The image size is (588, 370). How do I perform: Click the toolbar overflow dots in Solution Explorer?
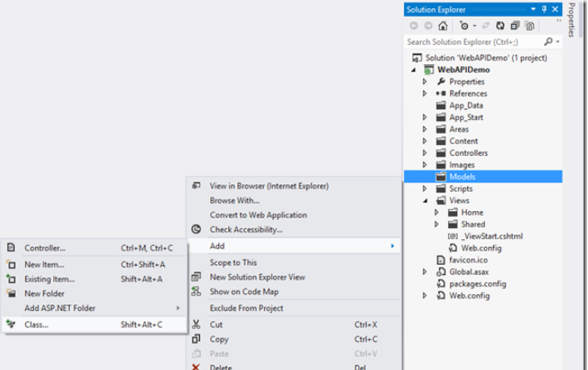tap(558, 21)
